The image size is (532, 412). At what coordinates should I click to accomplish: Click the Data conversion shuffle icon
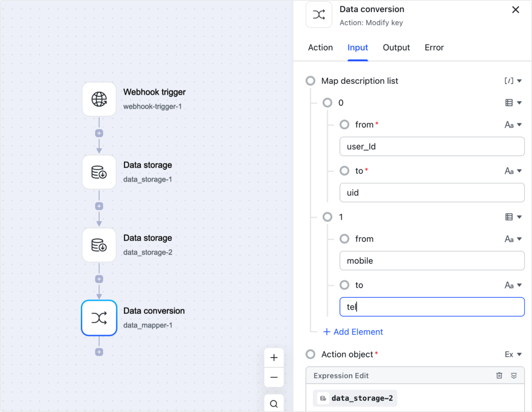[99, 318]
